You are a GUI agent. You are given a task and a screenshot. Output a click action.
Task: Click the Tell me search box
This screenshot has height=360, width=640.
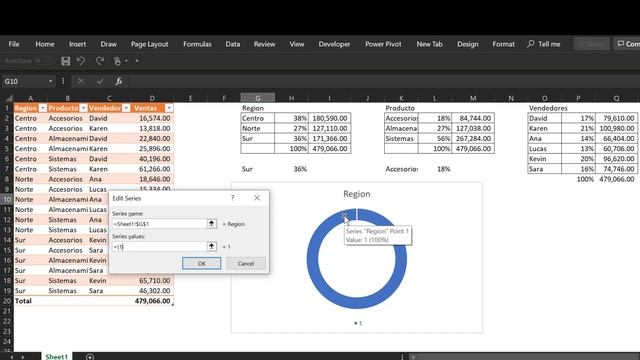click(544, 44)
